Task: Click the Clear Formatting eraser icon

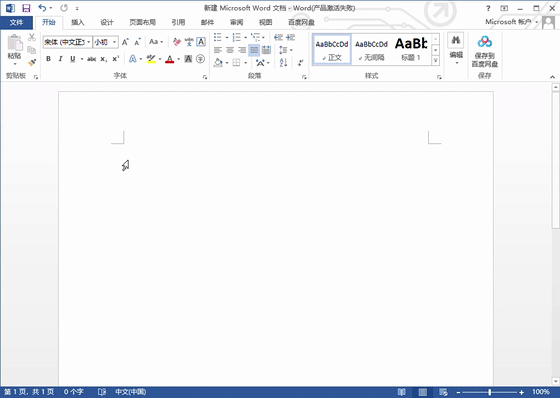Action: click(x=176, y=42)
